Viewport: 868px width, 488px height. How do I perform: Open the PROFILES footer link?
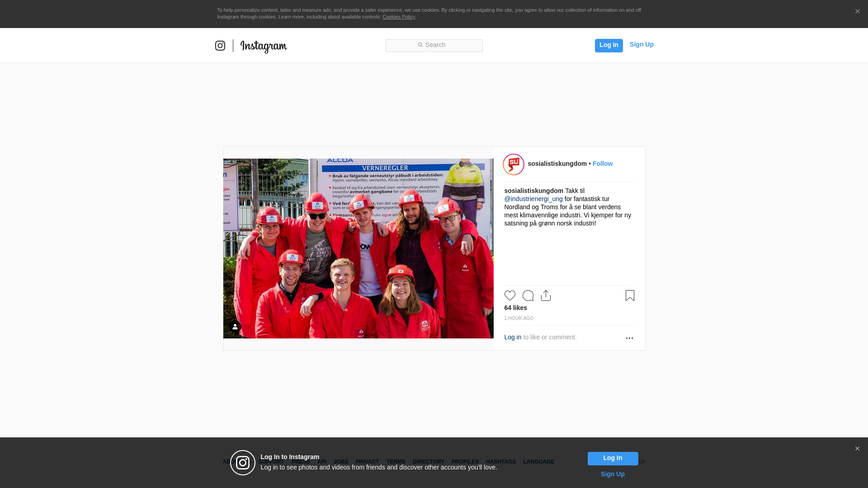coord(465,462)
